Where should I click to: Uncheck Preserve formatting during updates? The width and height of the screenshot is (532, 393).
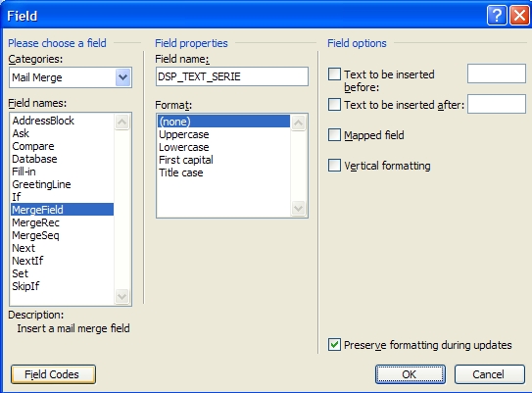[x=334, y=344]
